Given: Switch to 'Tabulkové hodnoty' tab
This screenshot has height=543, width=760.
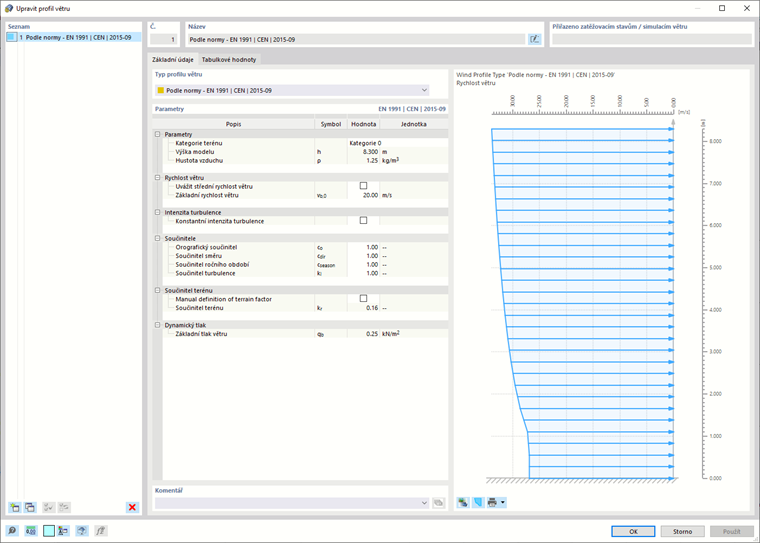Looking at the screenshot, I should tap(229, 60).
